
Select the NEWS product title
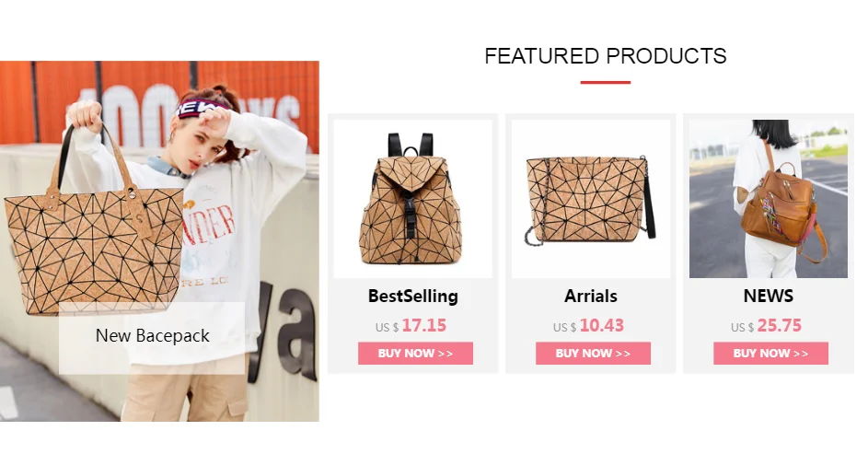(769, 297)
